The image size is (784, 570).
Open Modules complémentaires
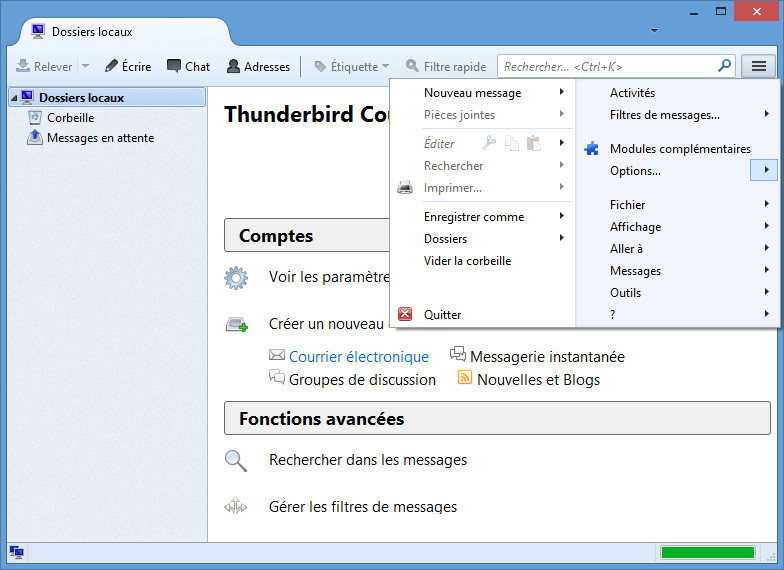tap(680, 148)
